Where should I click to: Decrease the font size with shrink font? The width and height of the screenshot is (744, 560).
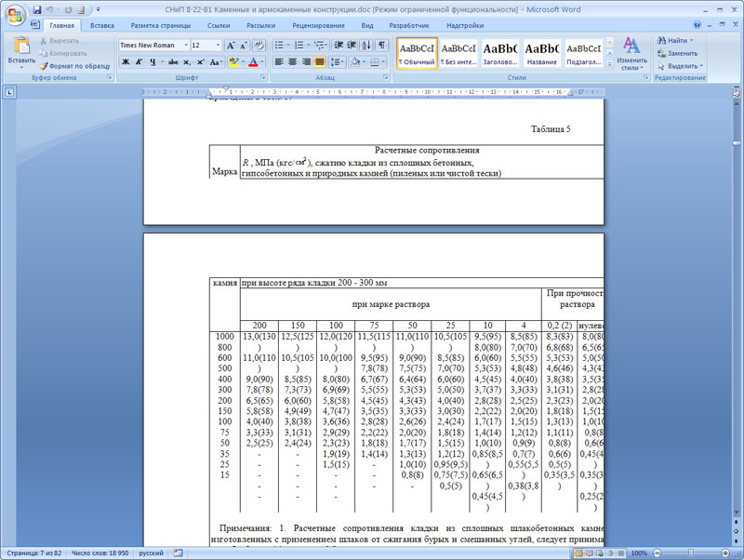click(x=243, y=45)
